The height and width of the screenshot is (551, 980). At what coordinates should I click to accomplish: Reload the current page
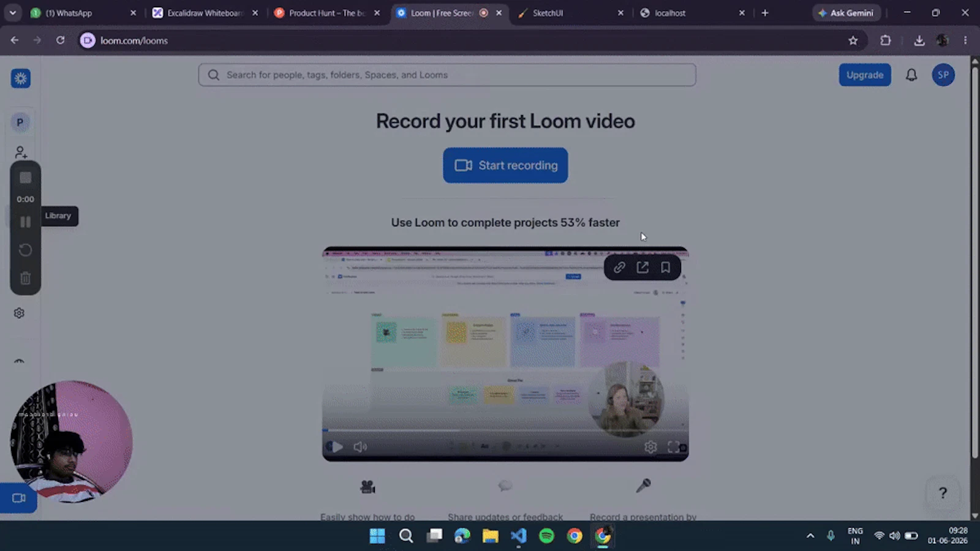pos(60,40)
